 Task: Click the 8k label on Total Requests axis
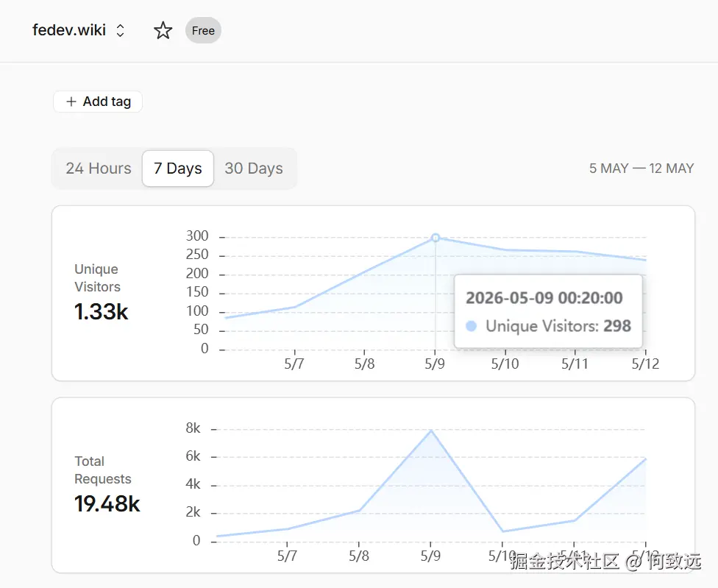click(x=193, y=428)
